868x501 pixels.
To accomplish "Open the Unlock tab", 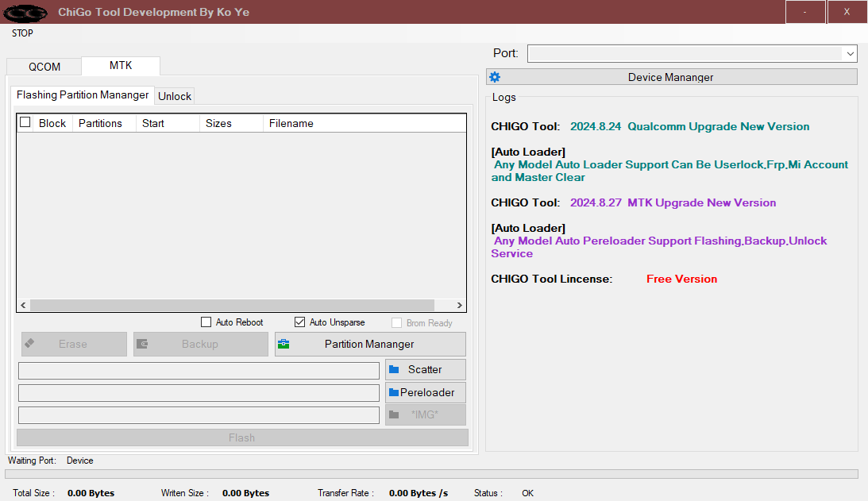I will (x=174, y=95).
